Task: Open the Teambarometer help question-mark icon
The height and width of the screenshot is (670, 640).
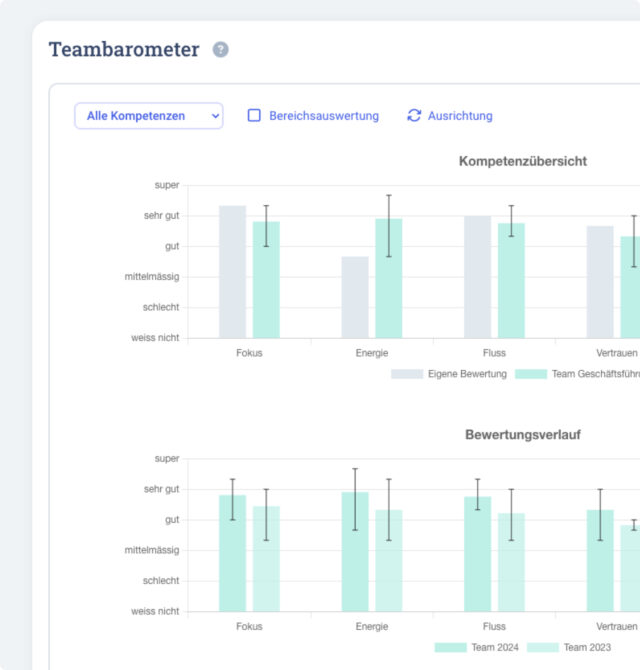Action: coord(220,50)
